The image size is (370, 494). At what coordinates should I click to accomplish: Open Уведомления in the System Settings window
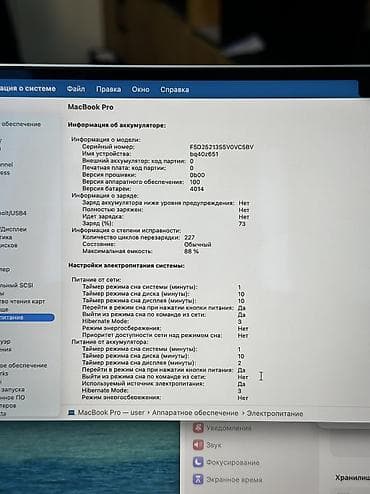pyautogui.click(x=222, y=428)
